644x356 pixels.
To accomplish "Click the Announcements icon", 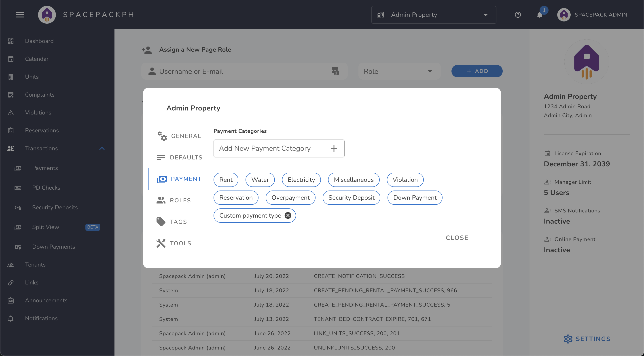I will 11,300.
